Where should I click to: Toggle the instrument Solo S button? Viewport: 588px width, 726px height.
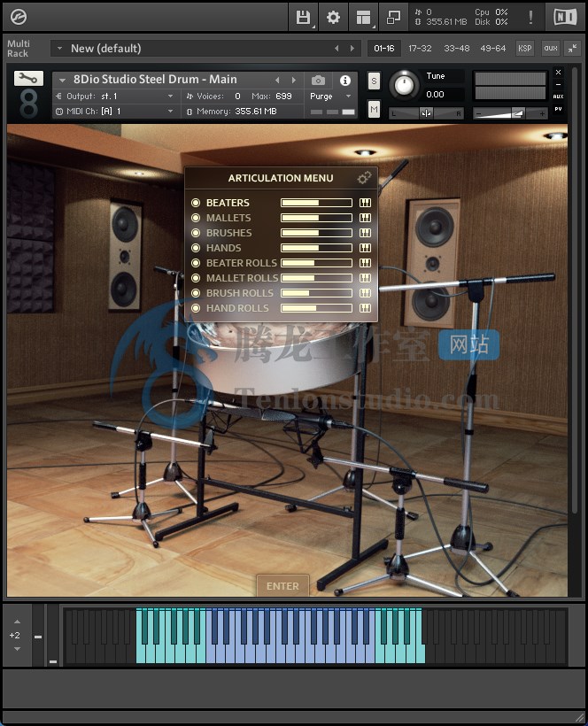374,81
